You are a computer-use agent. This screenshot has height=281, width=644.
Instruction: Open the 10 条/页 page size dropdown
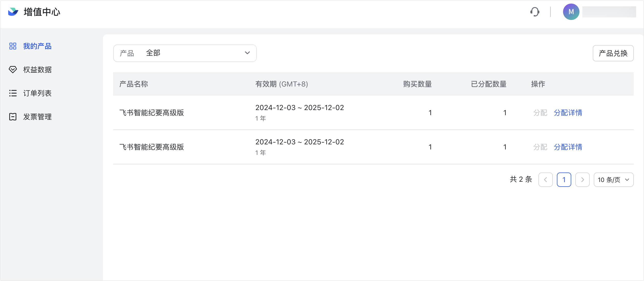click(x=614, y=180)
